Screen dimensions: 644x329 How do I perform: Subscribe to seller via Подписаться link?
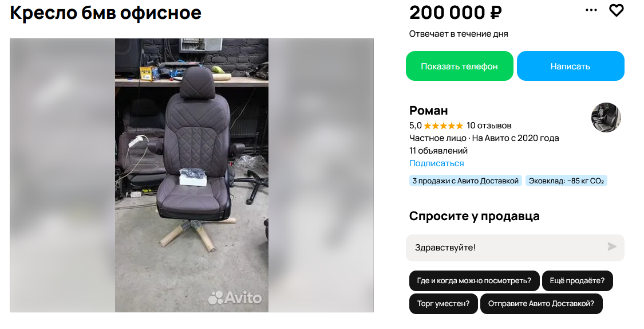click(x=437, y=163)
